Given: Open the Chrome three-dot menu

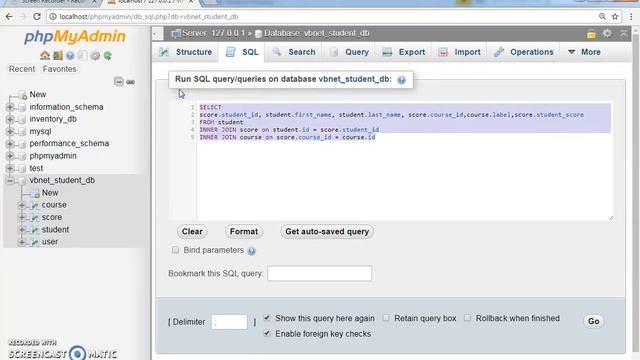Looking at the screenshot, I should (x=631, y=17).
